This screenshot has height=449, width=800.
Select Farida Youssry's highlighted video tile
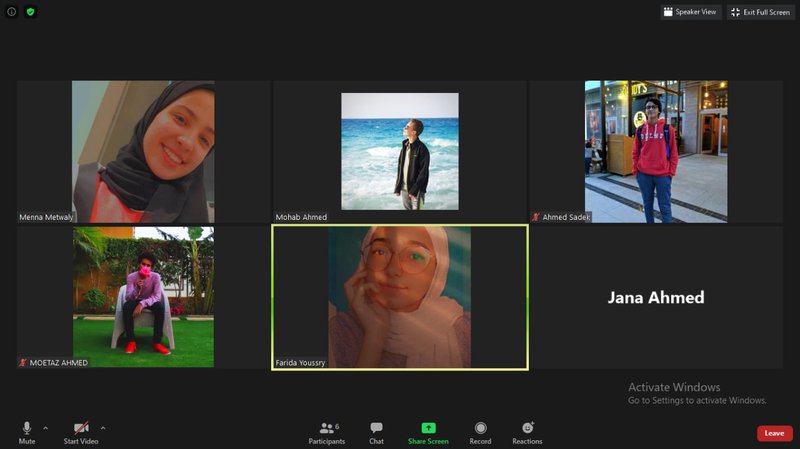pyautogui.click(x=399, y=297)
